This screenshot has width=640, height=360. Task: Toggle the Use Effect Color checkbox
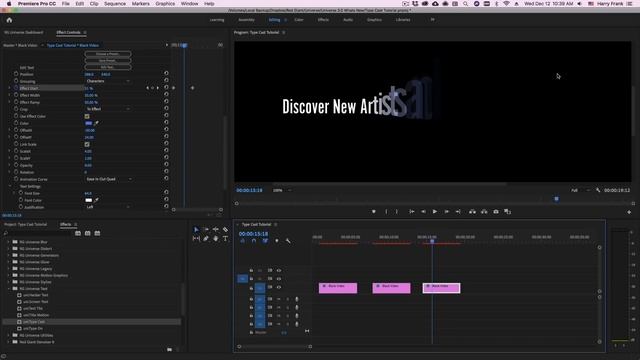tap(87, 116)
